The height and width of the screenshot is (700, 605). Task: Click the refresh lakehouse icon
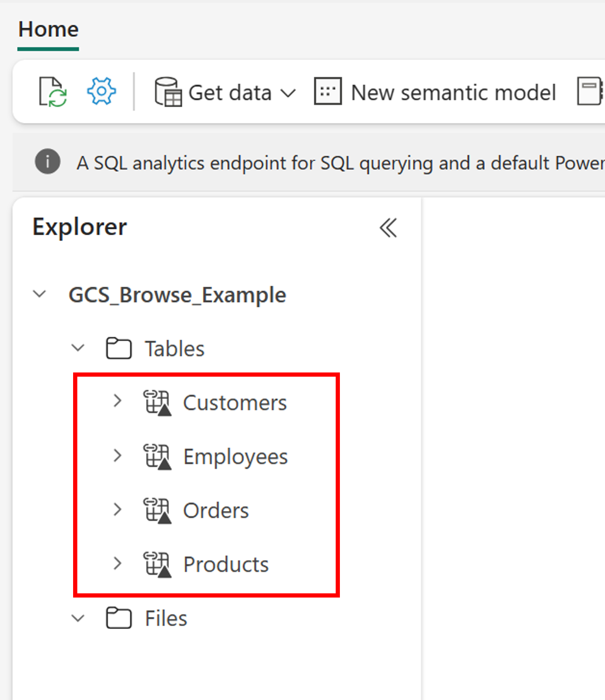53,92
